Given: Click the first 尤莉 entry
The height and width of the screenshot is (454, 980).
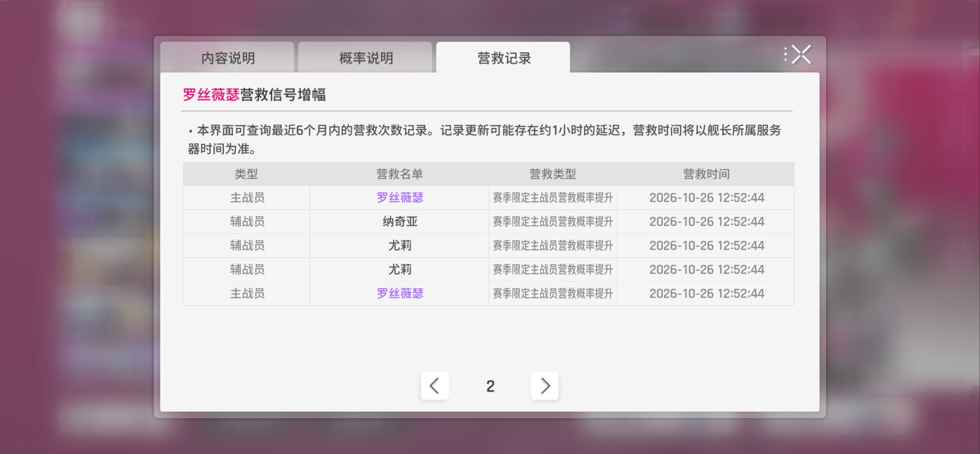Looking at the screenshot, I should pyautogui.click(x=400, y=245).
